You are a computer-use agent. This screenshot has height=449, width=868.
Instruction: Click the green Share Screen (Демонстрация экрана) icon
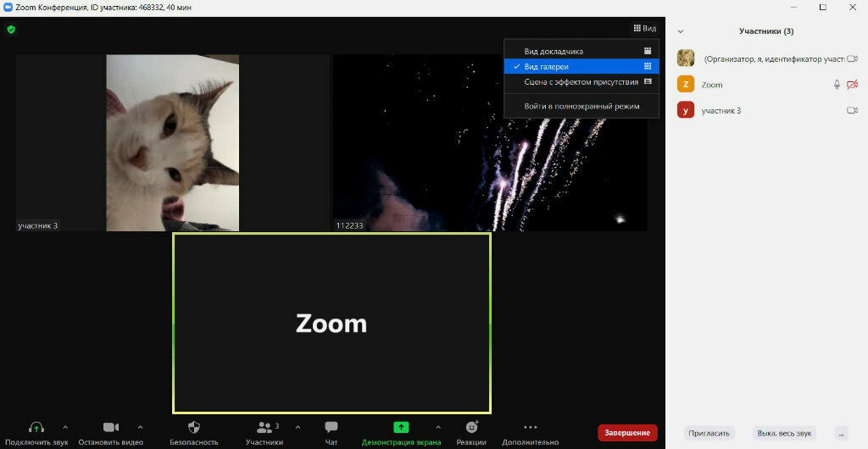tap(401, 427)
